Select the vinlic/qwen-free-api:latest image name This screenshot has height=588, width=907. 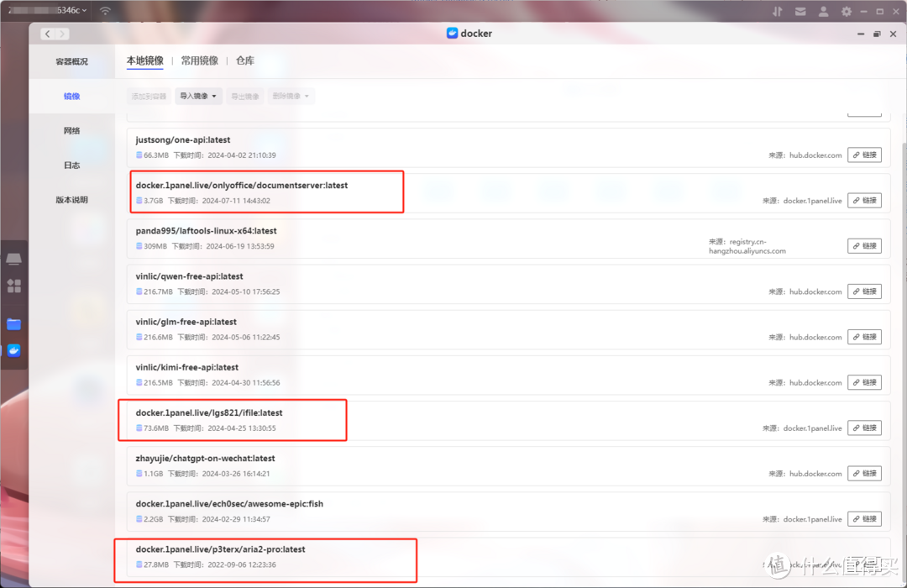[x=189, y=276]
